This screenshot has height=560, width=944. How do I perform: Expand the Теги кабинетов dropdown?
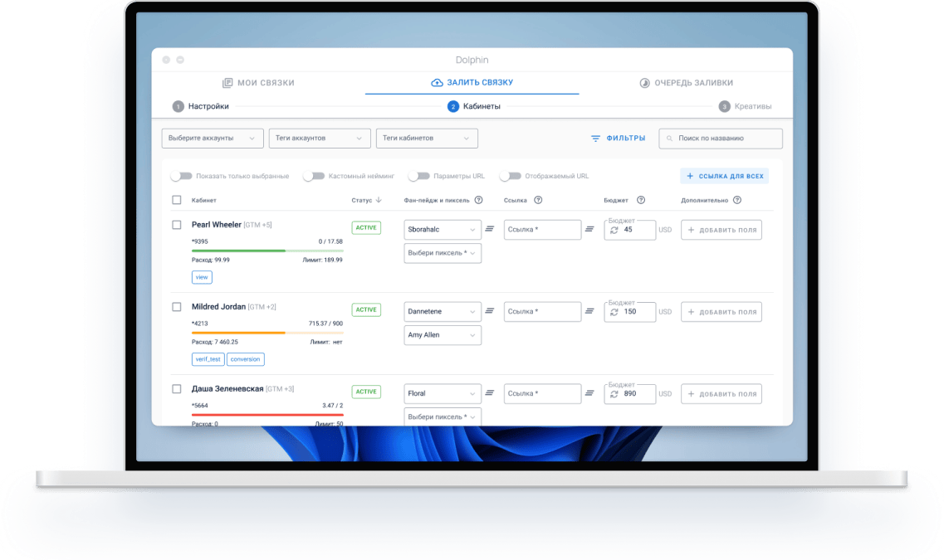pyautogui.click(x=427, y=138)
